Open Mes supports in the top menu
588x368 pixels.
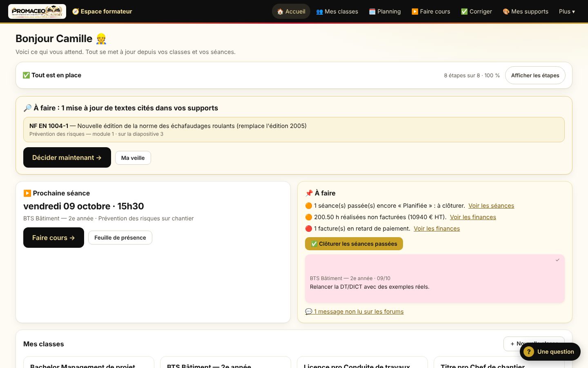pos(526,11)
